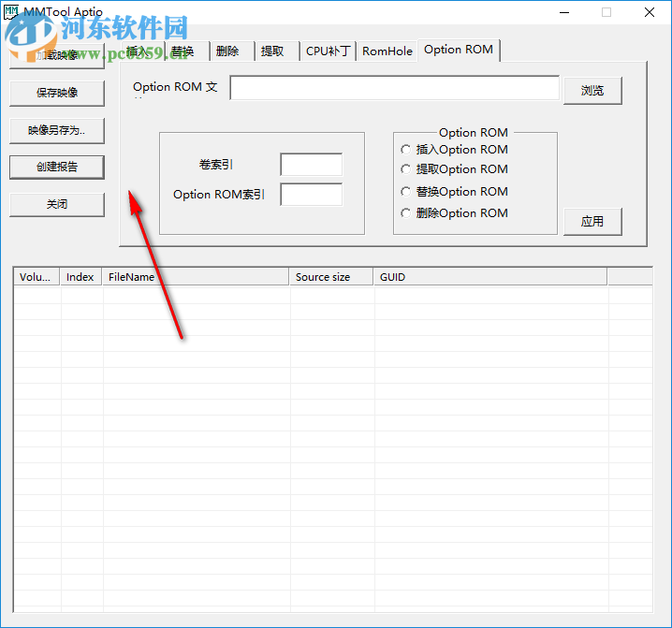
Task: Click the 保存映像 button
Action: click(57, 93)
